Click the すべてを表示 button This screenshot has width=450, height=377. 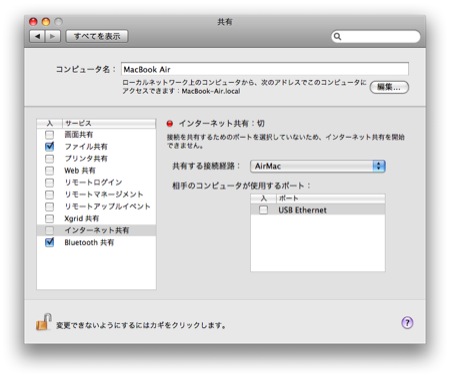97,36
